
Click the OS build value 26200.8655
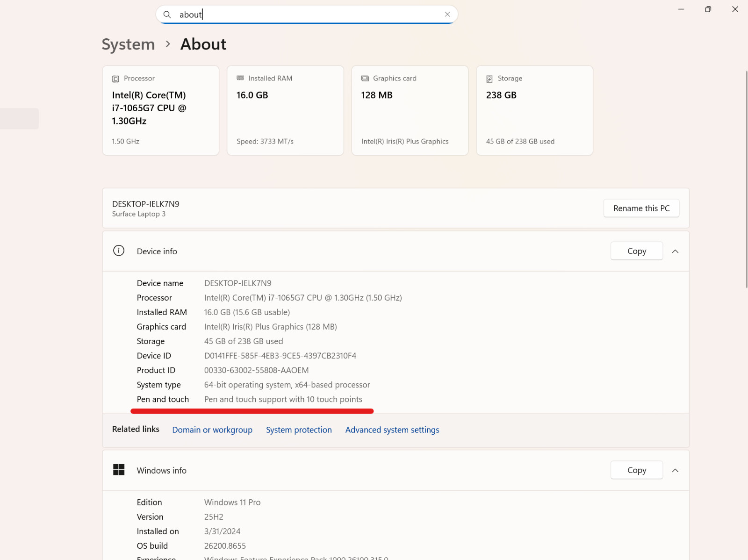[x=225, y=546]
